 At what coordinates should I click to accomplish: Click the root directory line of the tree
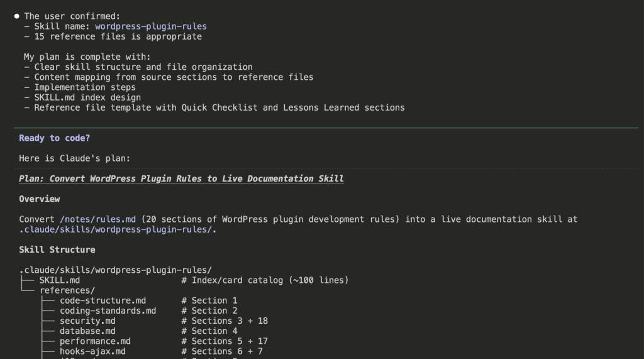coord(116,270)
